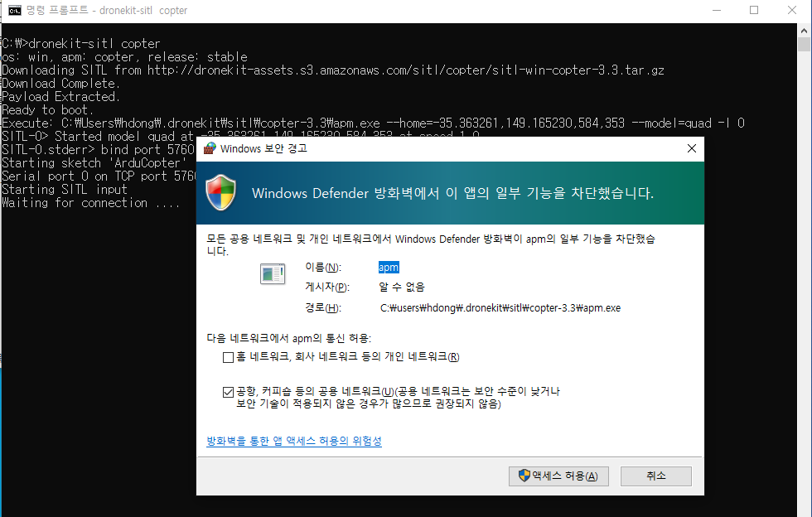The width and height of the screenshot is (812, 517).
Task: Click the dialog banner text about Windows Defender
Action: pyautogui.click(x=452, y=193)
